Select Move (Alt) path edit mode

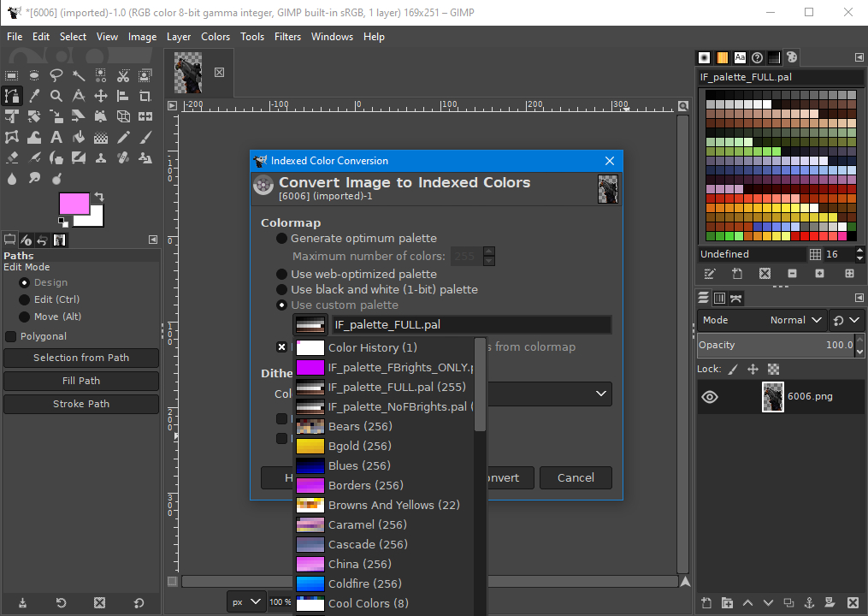click(x=24, y=317)
